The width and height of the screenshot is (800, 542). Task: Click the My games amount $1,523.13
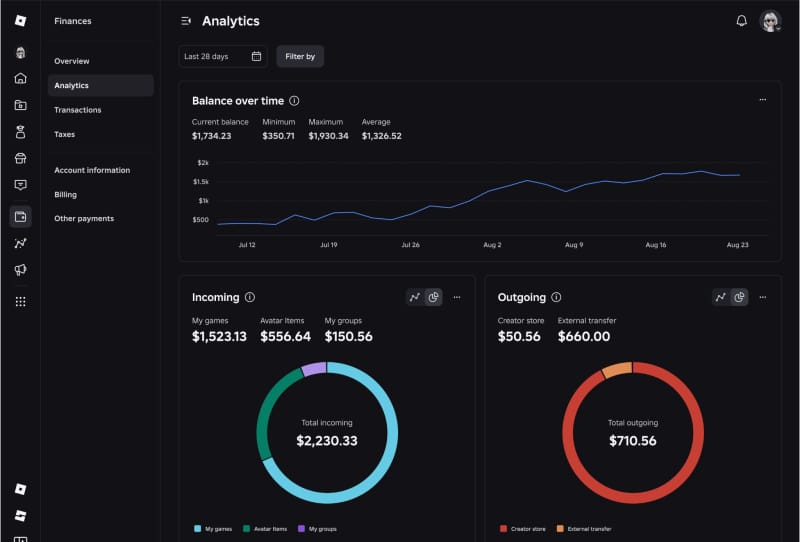[x=219, y=336]
